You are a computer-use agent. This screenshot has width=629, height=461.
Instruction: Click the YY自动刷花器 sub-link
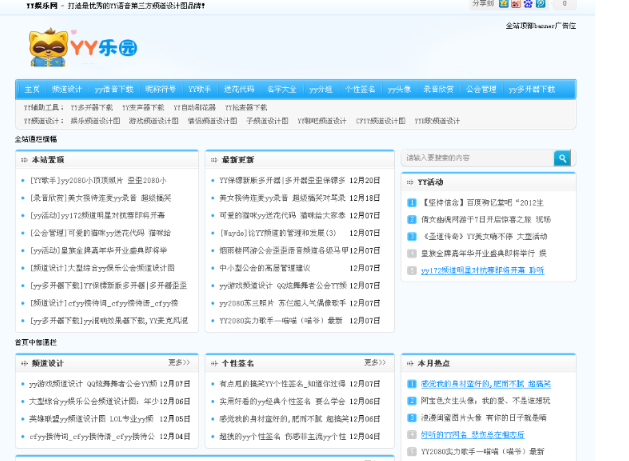(x=195, y=108)
